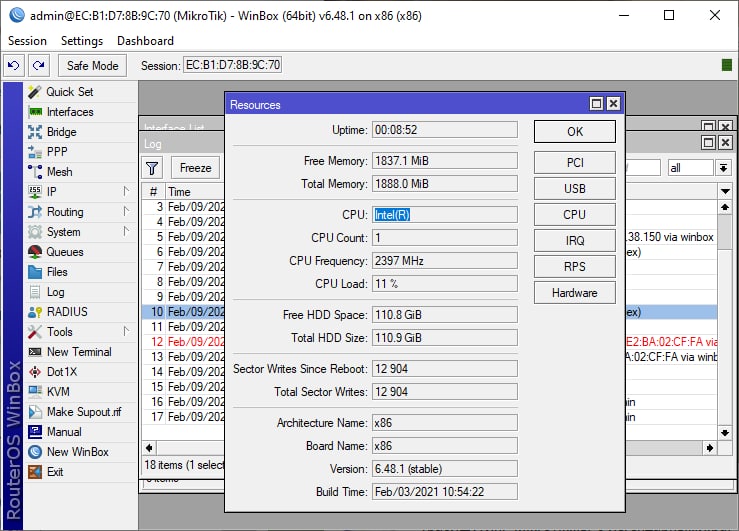
Task: Click the Total Sector Writes value 12 904
Action: click(444, 392)
